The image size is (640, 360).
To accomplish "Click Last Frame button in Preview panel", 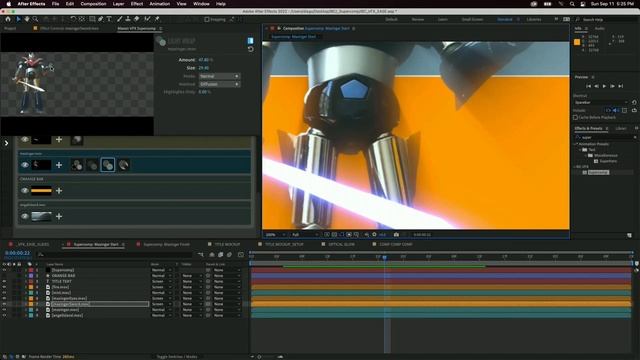I will (x=621, y=86).
